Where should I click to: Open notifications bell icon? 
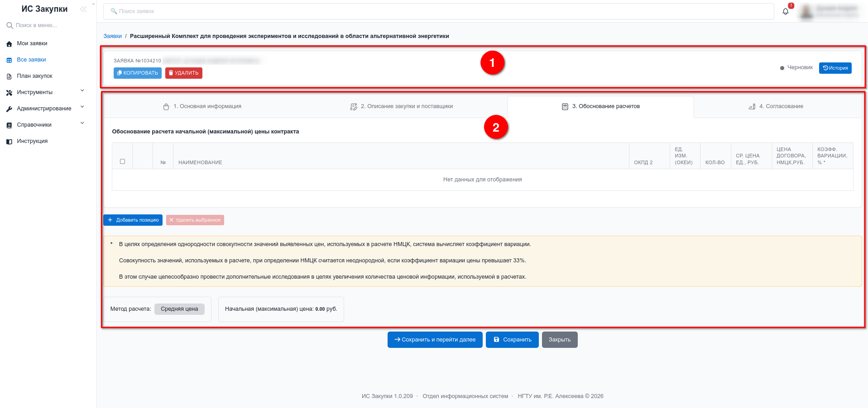point(786,11)
